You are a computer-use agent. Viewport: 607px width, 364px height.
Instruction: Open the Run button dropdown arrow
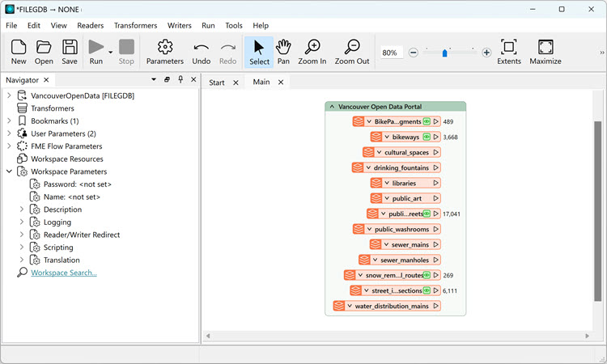(110, 53)
